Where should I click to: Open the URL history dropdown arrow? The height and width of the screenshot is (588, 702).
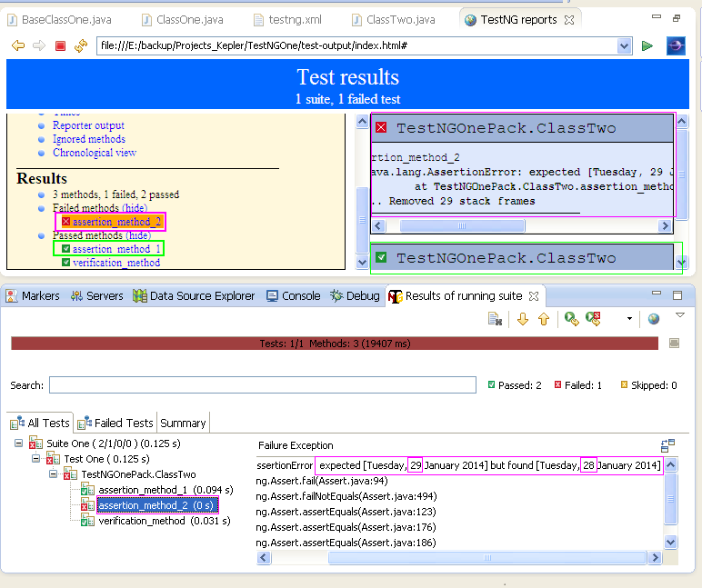coord(624,45)
